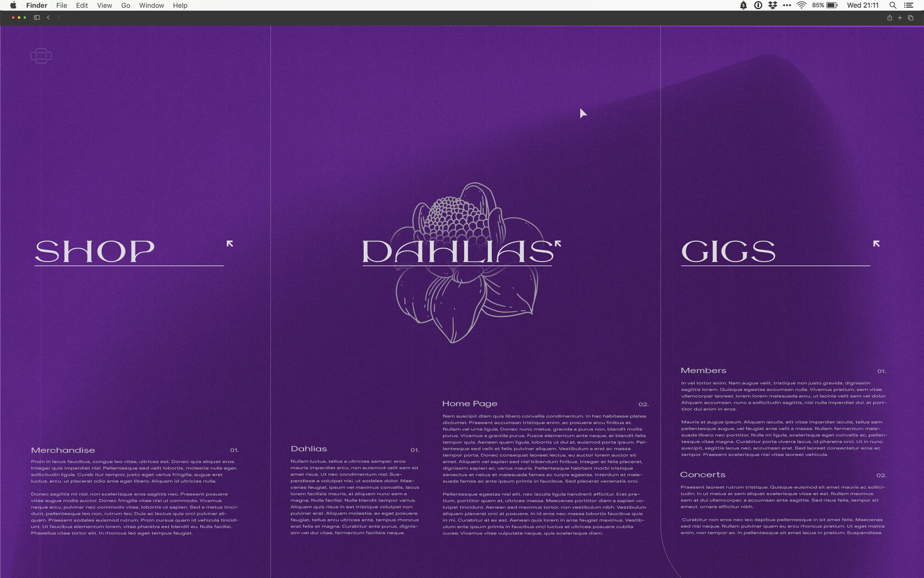
Task: Open the SHOP section heading
Action: click(x=95, y=252)
